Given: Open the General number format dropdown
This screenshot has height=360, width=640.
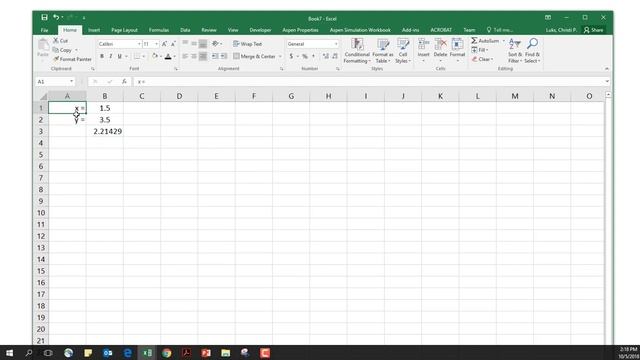Looking at the screenshot, I should point(336,44).
